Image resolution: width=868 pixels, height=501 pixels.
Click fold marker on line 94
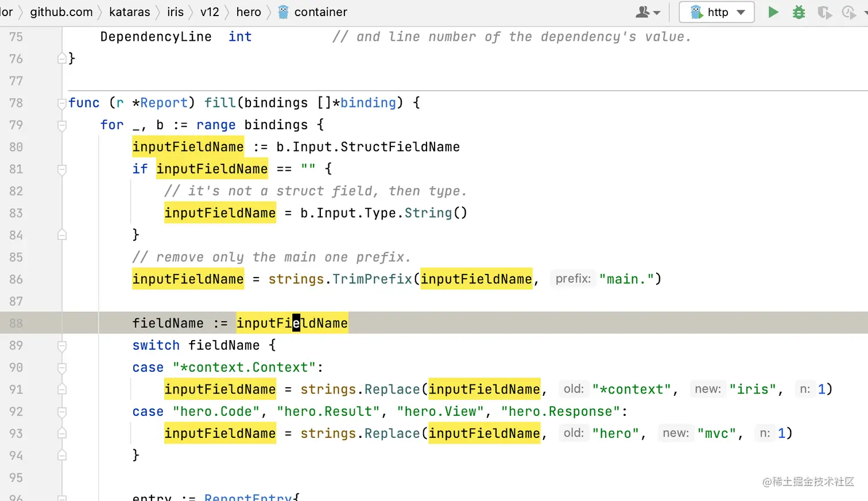tap(62, 456)
